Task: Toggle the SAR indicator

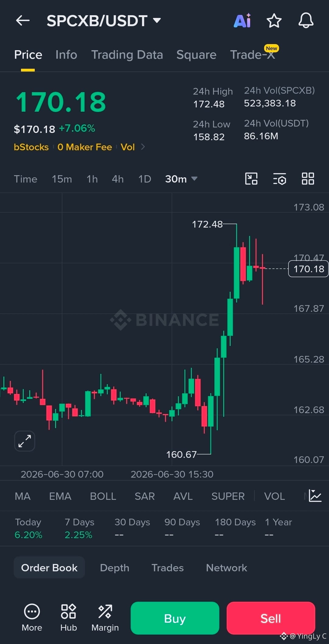Action: tap(145, 496)
